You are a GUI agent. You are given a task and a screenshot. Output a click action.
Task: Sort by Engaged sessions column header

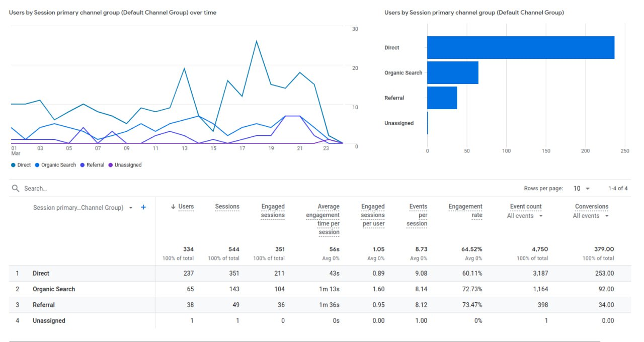point(273,211)
